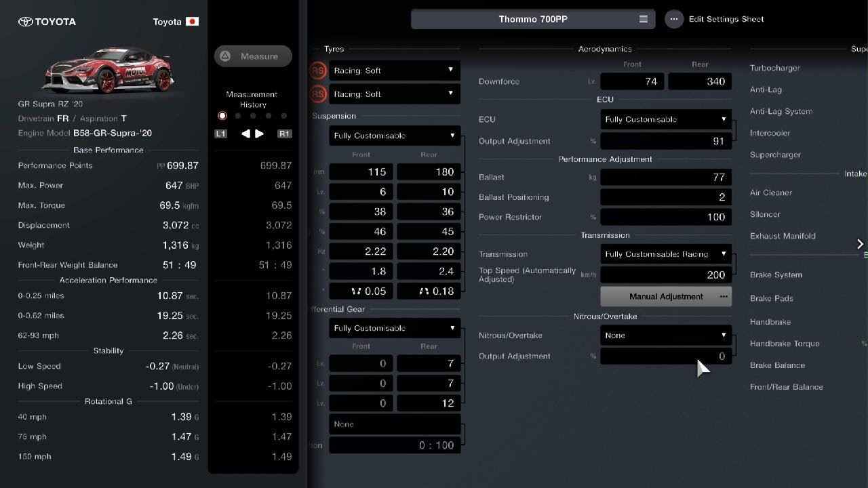Edit ballast weight value 77
Image resolution: width=868 pixels, height=488 pixels.
[x=666, y=177]
